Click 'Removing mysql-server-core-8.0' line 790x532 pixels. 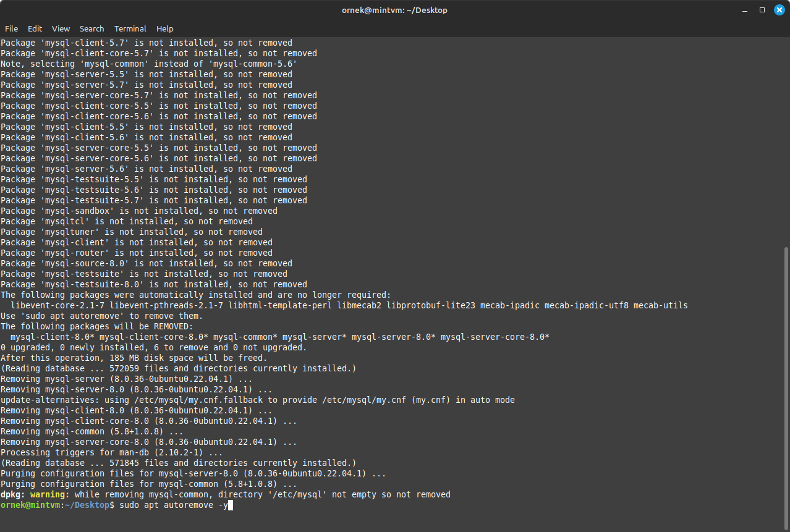pyautogui.click(x=149, y=442)
